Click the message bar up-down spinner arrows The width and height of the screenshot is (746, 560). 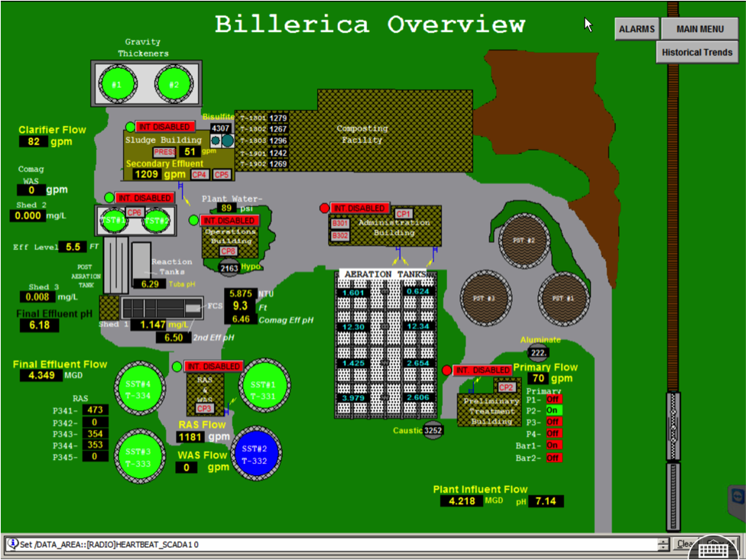pyautogui.click(x=663, y=545)
